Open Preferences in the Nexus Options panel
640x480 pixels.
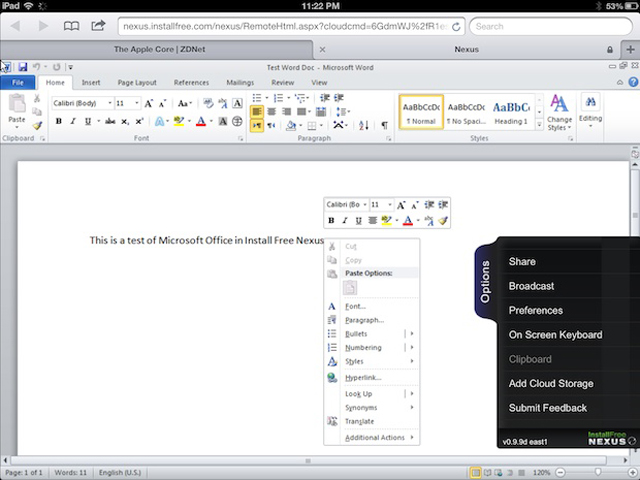pos(536,310)
